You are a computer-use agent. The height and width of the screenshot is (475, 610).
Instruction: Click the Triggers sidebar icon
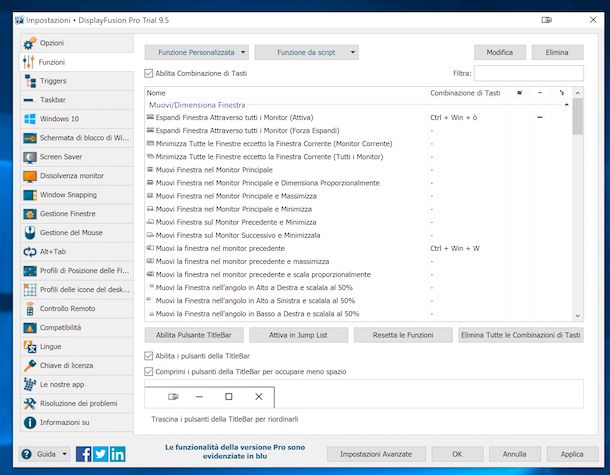click(30, 81)
